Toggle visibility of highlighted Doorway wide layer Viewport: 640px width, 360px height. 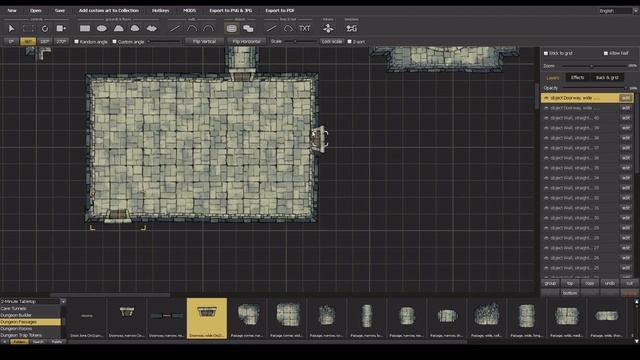coord(546,98)
